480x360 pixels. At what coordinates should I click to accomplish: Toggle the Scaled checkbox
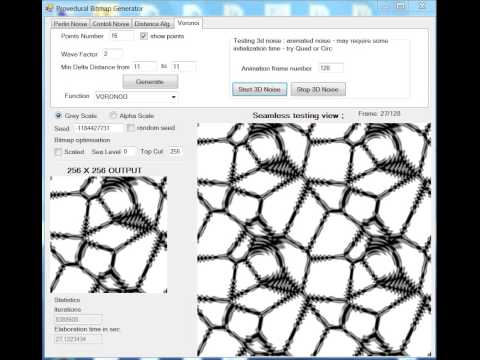[58, 152]
